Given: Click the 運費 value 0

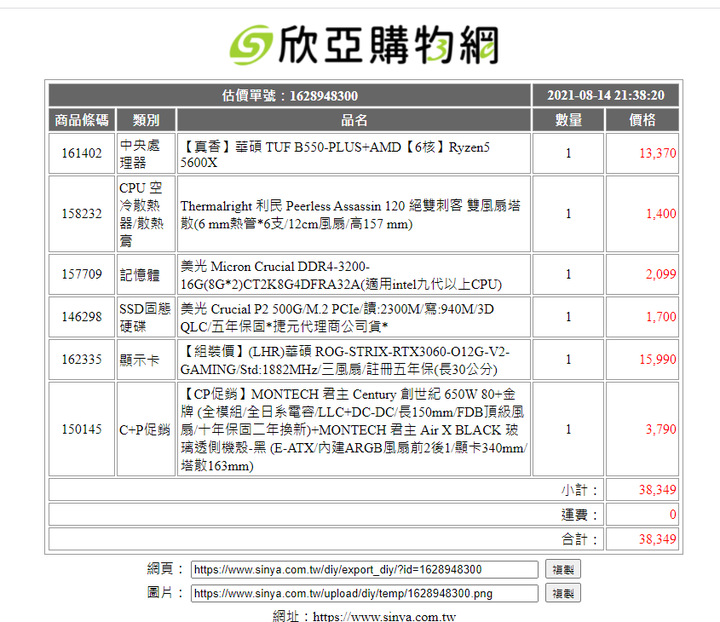Looking at the screenshot, I should (x=673, y=515).
